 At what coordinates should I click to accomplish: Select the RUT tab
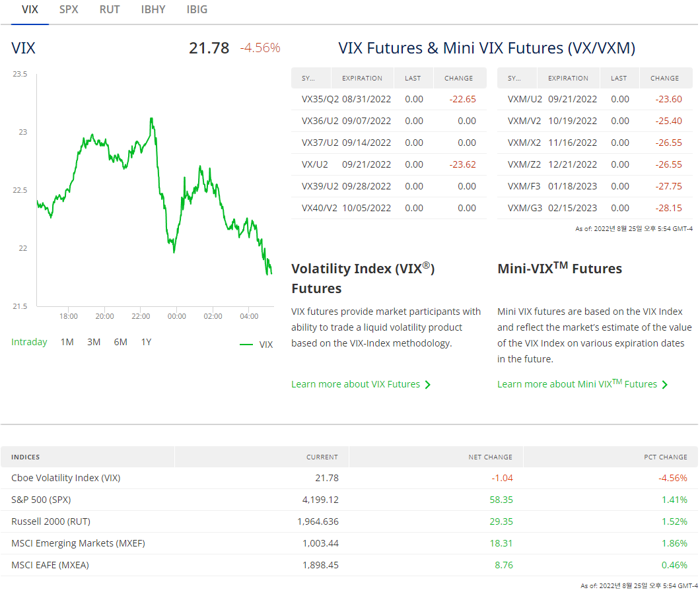tap(110, 9)
